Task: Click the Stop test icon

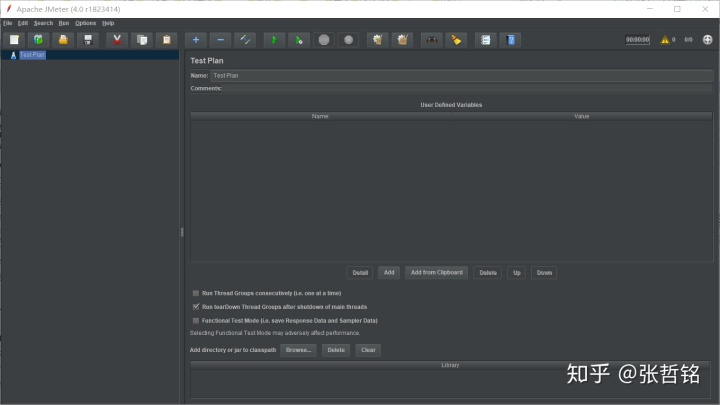Action: click(x=324, y=40)
